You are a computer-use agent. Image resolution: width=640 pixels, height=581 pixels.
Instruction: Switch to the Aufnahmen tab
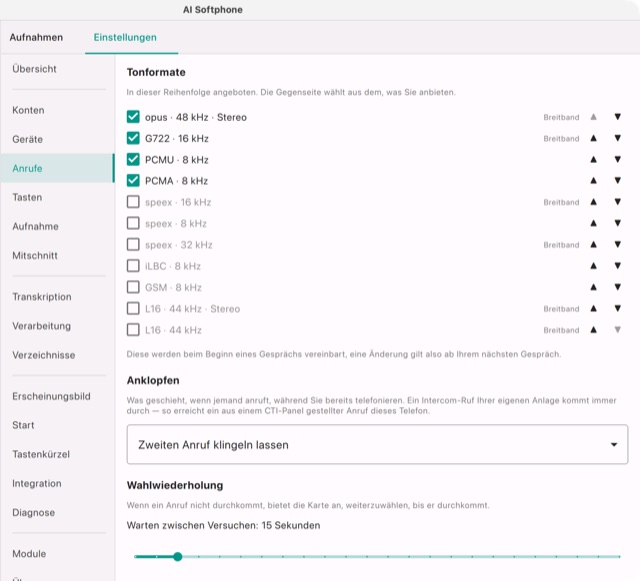tap(36, 37)
